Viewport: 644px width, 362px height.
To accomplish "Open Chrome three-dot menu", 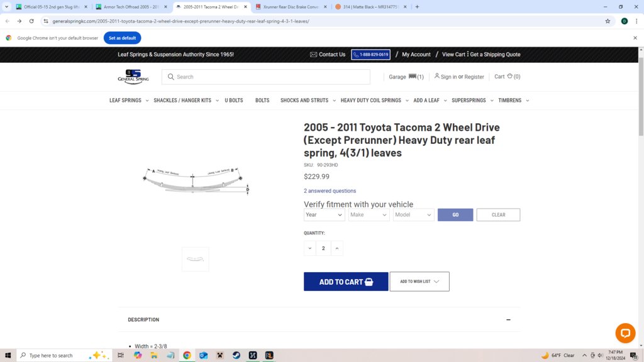I will click(x=636, y=21).
